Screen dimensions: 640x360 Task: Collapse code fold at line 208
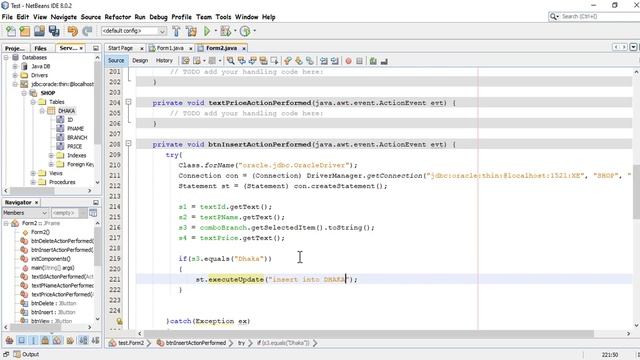coord(128,143)
